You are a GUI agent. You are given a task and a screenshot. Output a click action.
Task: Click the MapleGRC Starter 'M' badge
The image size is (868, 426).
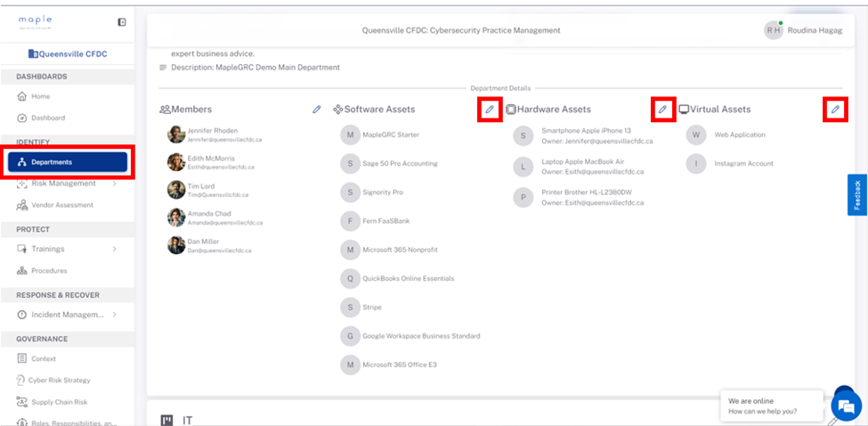click(x=350, y=135)
